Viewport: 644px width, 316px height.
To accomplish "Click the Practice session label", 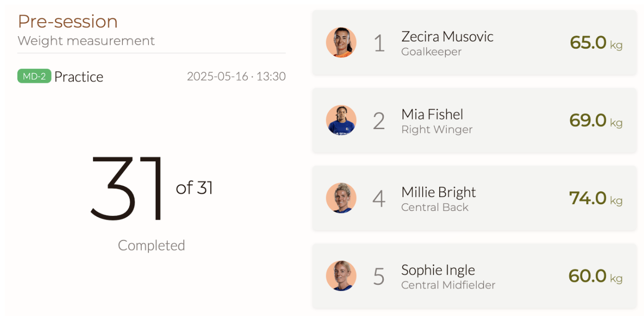I will point(79,77).
